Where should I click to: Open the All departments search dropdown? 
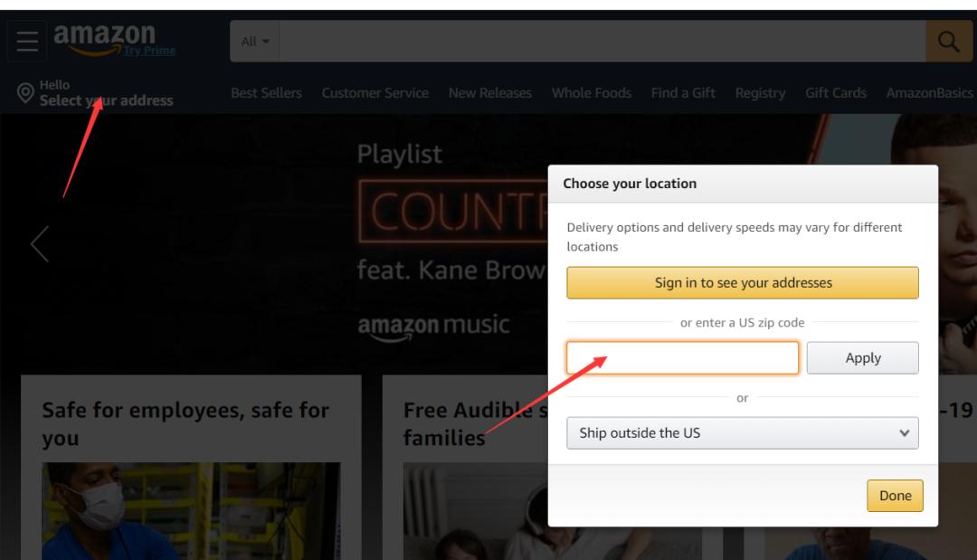256,42
